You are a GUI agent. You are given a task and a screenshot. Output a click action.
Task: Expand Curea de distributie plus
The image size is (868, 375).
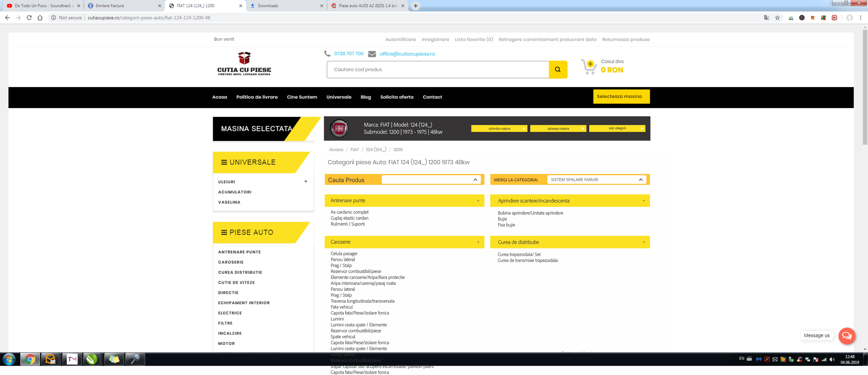pos(643,242)
